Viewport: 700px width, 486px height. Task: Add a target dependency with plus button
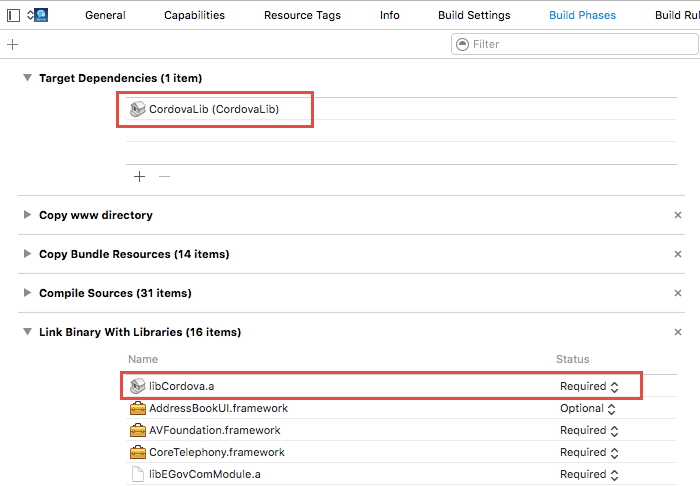pos(139,176)
